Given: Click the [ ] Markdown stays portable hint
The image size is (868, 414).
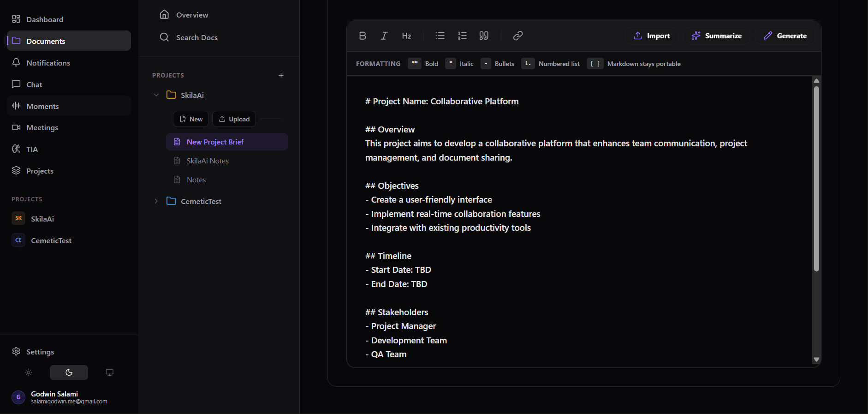Looking at the screenshot, I should (634, 64).
